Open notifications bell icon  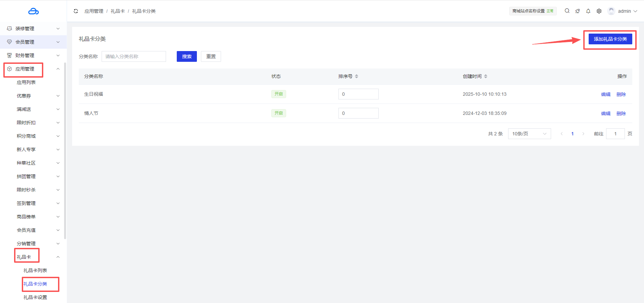[x=588, y=11]
